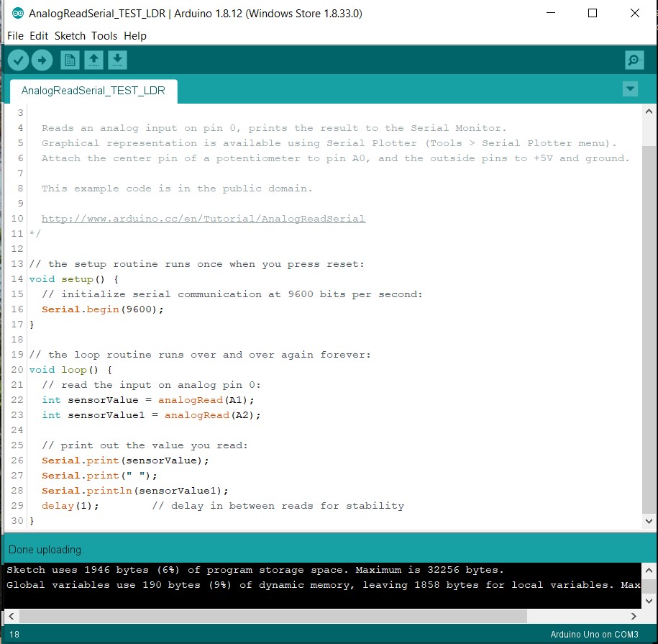Close the Arduino window
This screenshot has height=644, width=658.
(x=635, y=13)
